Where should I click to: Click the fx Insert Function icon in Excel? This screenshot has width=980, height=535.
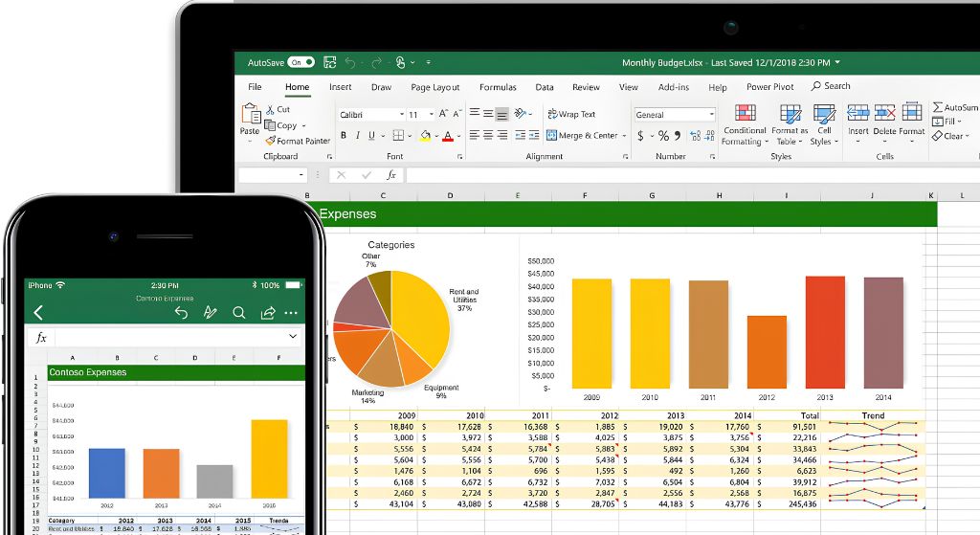[391, 175]
